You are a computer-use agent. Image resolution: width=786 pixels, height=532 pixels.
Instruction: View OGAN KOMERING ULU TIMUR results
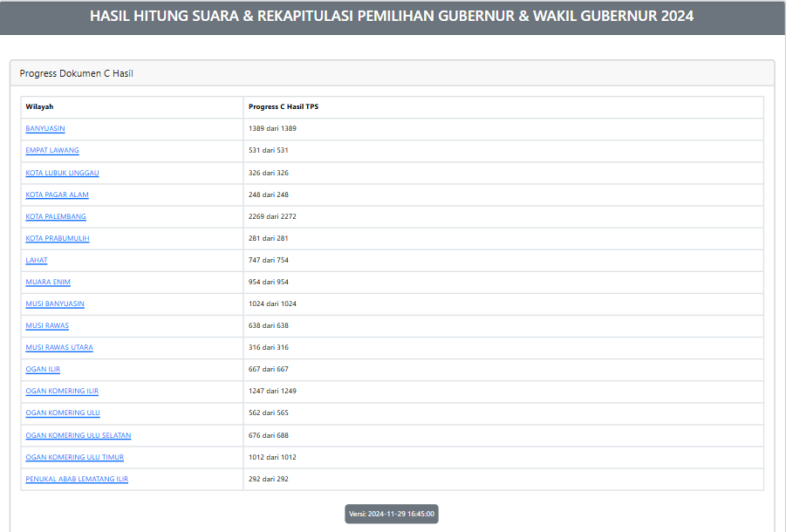(x=75, y=457)
